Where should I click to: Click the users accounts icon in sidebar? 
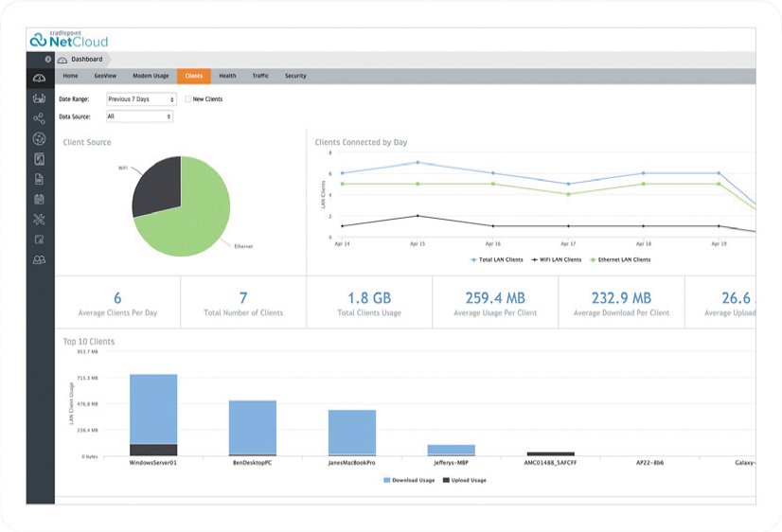[39, 260]
